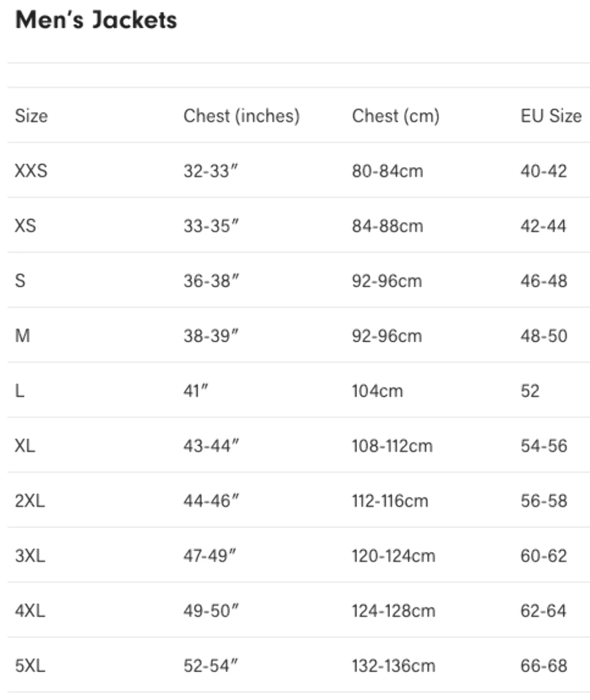The height and width of the screenshot is (700, 590).
Task: Click the EU Size column header
Action: 550,116
